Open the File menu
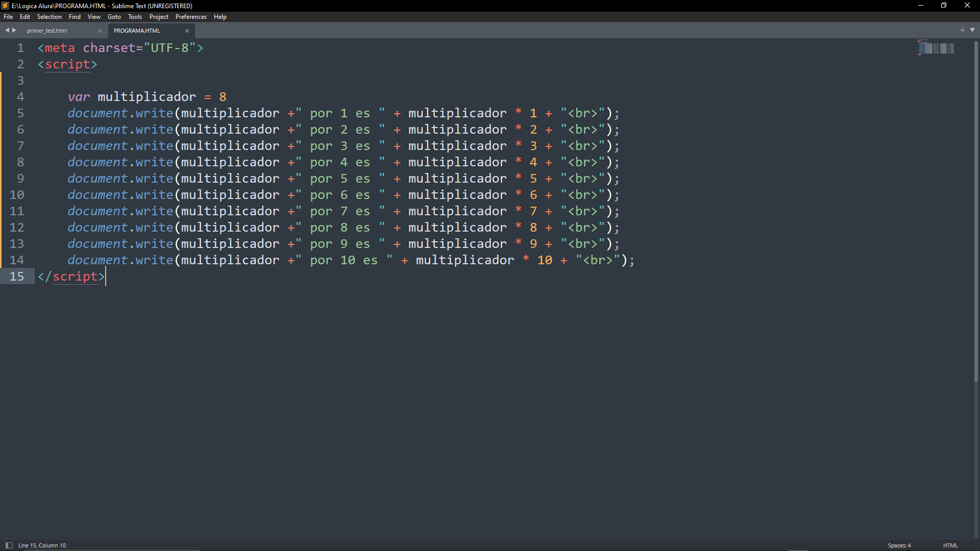This screenshot has width=980, height=551. (x=8, y=17)
